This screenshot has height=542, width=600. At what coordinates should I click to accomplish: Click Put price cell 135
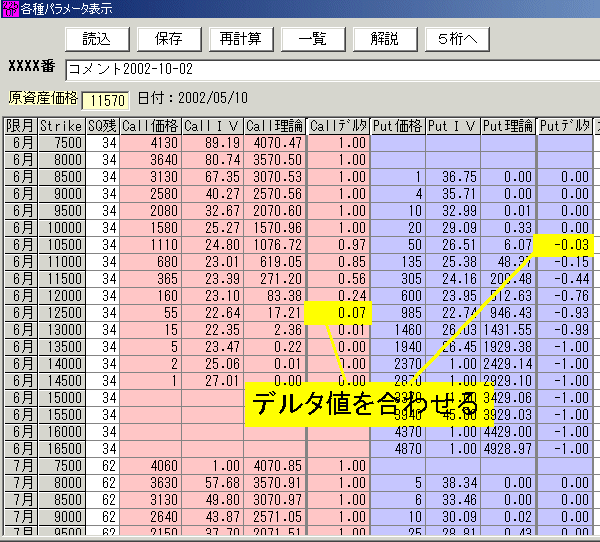[398, 262]
